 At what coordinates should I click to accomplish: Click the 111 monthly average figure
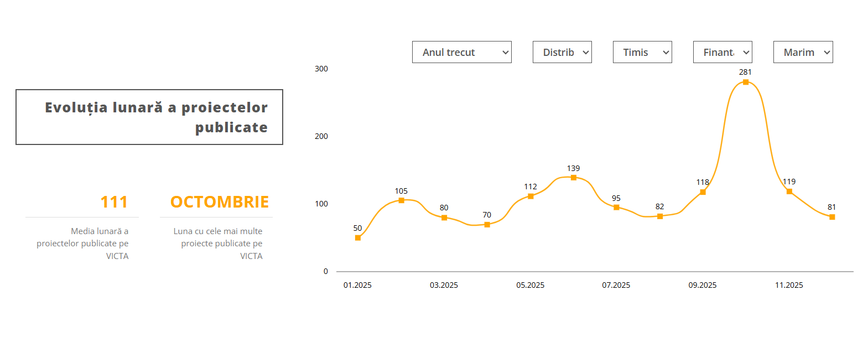tap(114, 202)
